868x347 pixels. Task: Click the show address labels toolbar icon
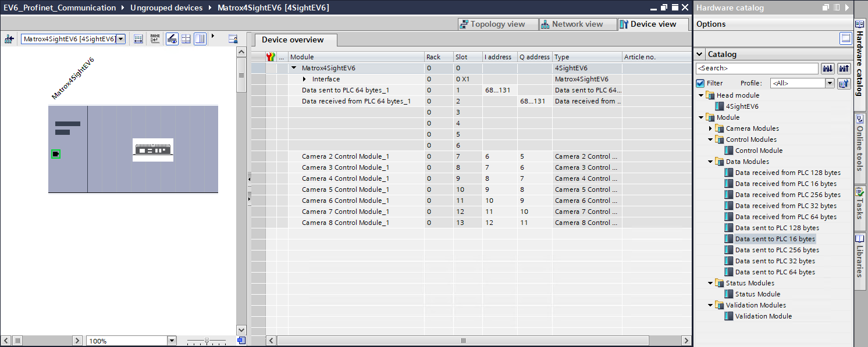(138, 39)
